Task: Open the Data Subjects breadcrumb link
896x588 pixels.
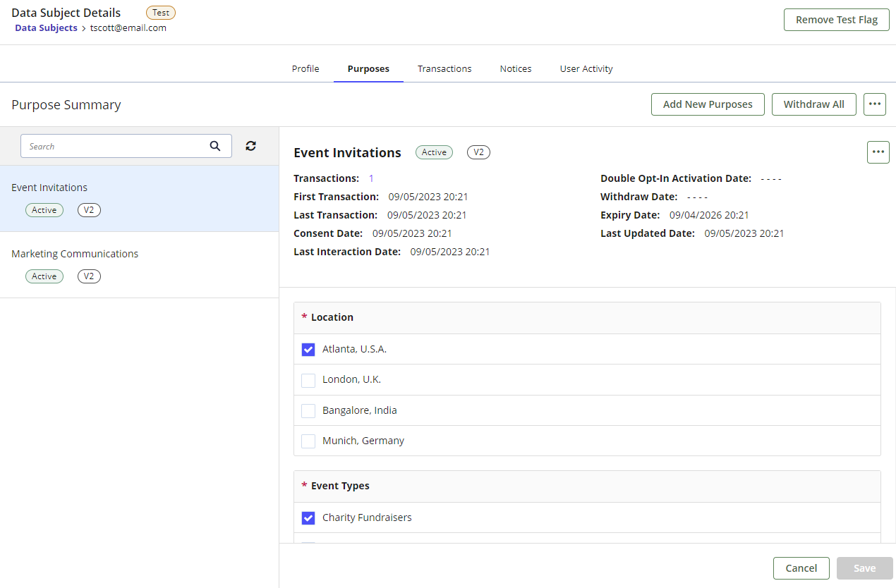Action: tap(46, 27)
